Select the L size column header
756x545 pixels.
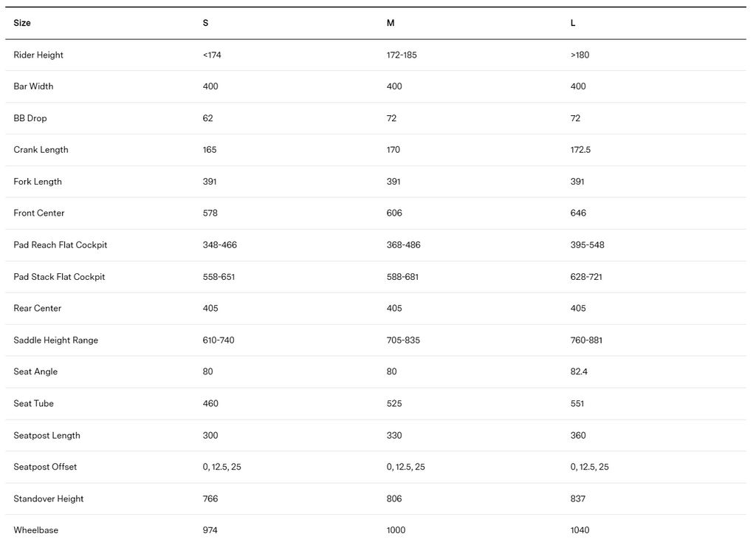pos(573,23)
